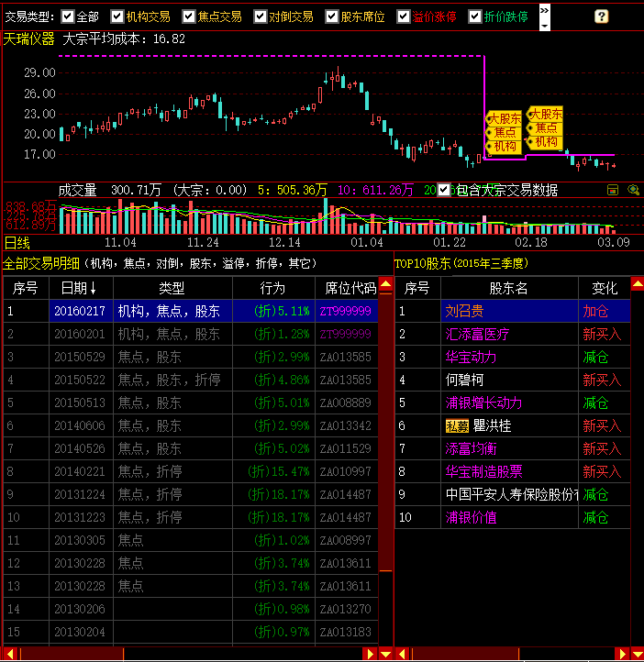Select shareholder 汇添富医疗 in the list
This screenshot has height=662, width=644.
pos(476,334)
